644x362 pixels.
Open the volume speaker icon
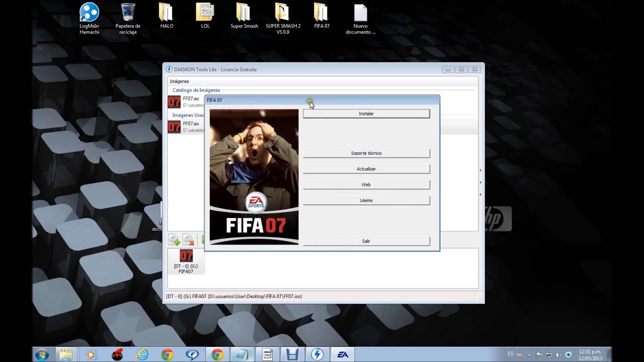[558, 354]
